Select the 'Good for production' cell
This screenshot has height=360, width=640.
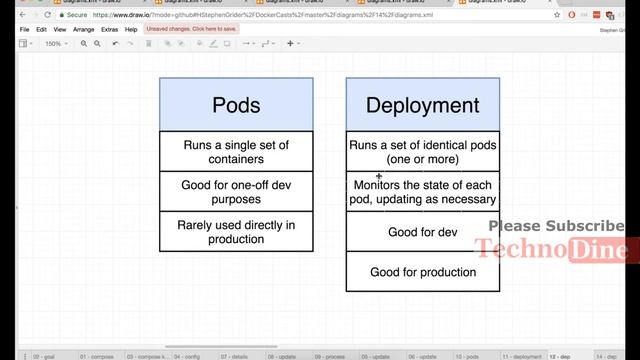423,271
